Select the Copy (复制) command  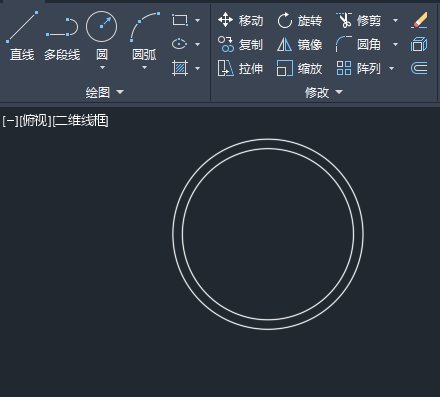click(241, 44)
